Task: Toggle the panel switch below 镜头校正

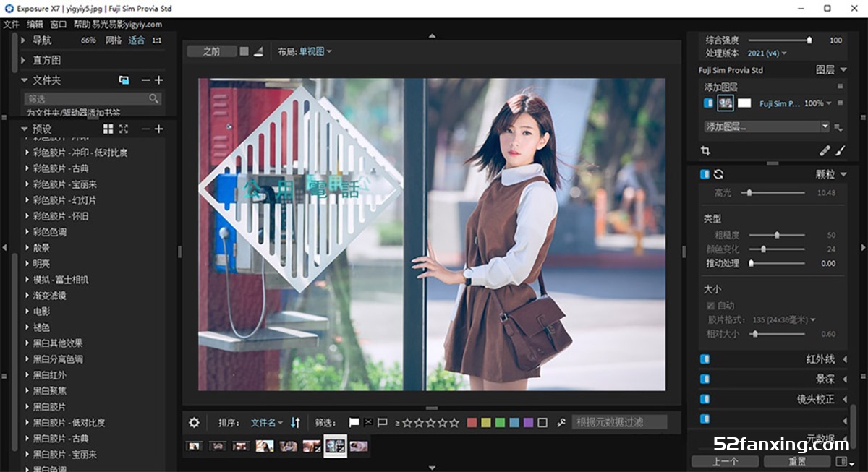Action: click(705, 419)
